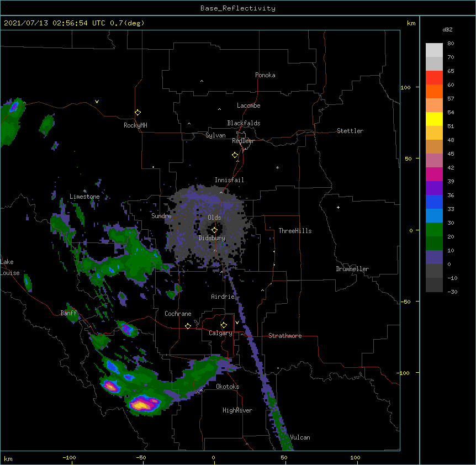The height and width of the screenshot is (465, 476).
Task: Click the yellow diamond marker east of Cochrane
Action: tap(188, 326)
